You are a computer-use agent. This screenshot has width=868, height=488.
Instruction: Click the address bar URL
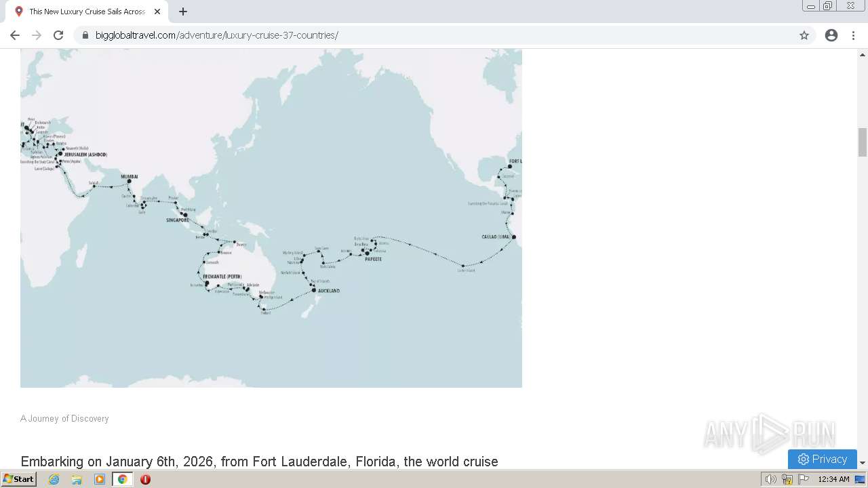(x=217, y=35)
